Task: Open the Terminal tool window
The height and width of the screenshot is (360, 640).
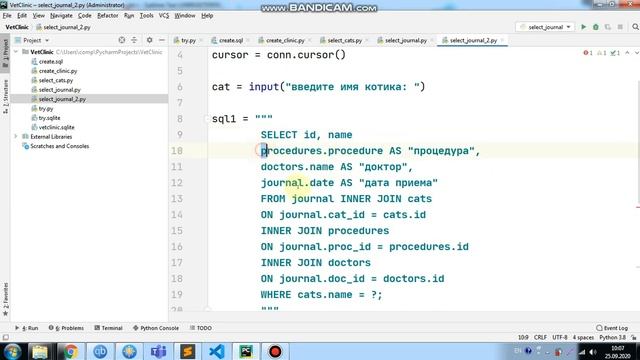Action: 108,328
